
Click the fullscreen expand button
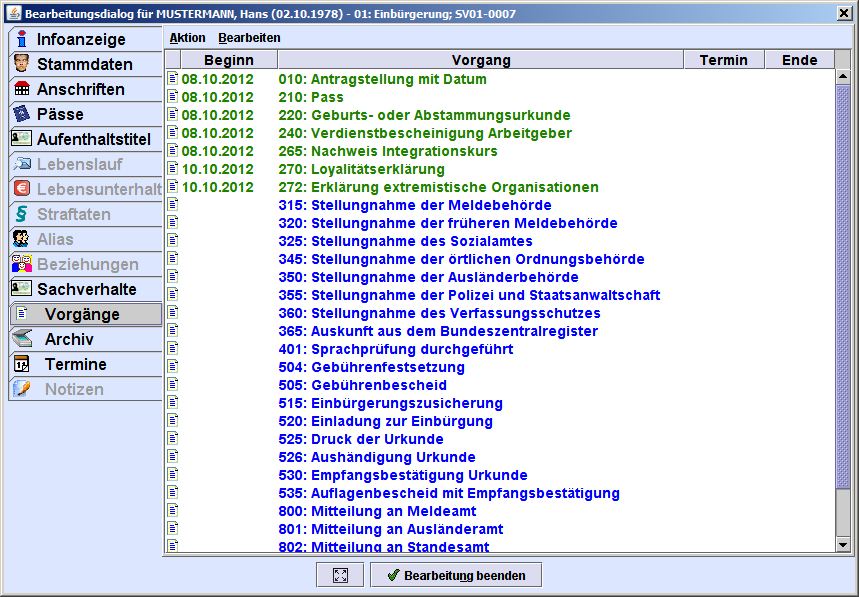click(340, 575)
